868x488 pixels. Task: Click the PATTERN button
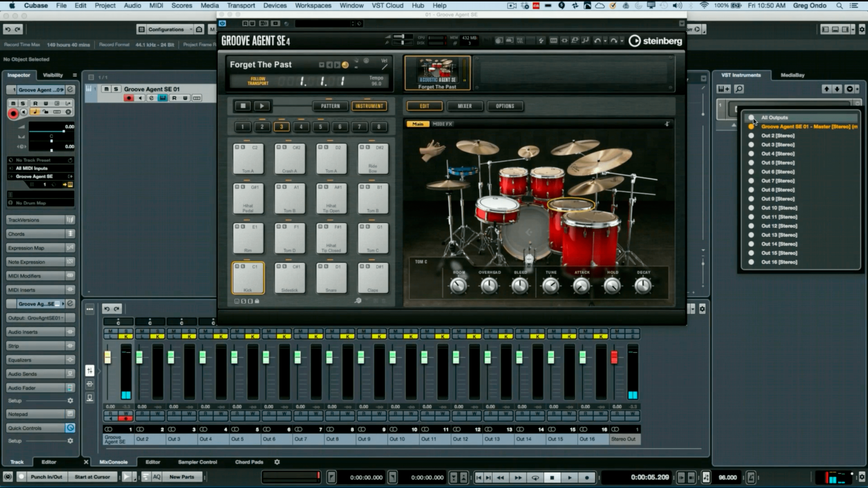pos(330,106)
